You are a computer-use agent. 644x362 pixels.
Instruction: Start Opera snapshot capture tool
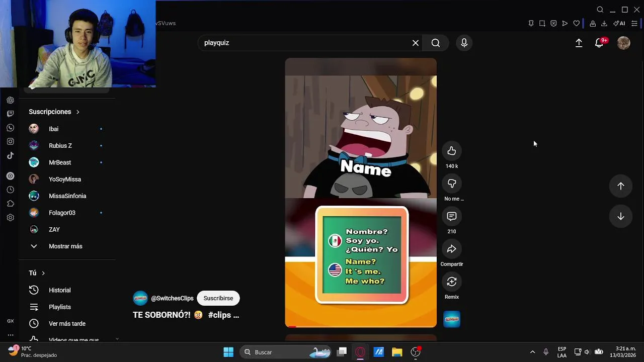[x=542, y=24]
